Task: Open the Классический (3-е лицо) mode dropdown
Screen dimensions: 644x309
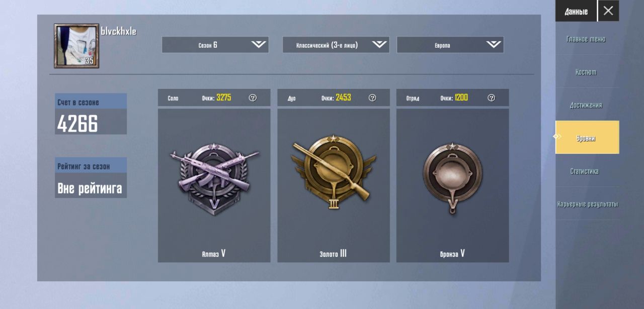Action: [336, 45]
